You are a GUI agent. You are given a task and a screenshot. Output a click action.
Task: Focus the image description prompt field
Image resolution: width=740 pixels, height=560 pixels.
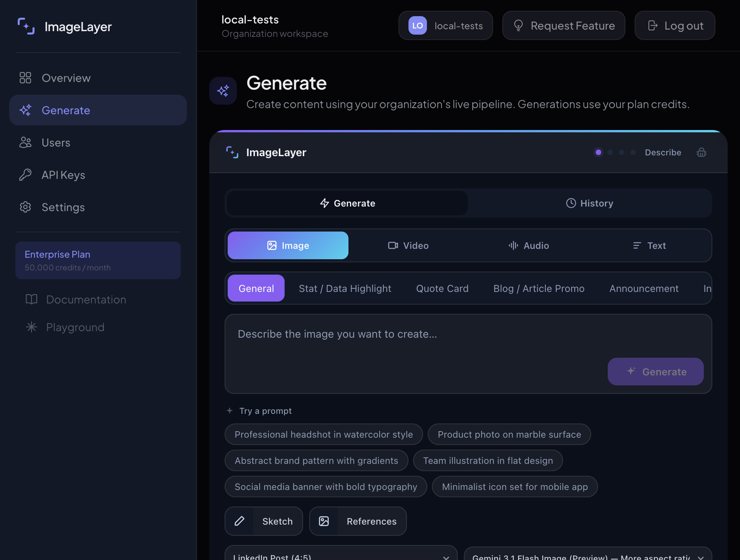[468, 354]
